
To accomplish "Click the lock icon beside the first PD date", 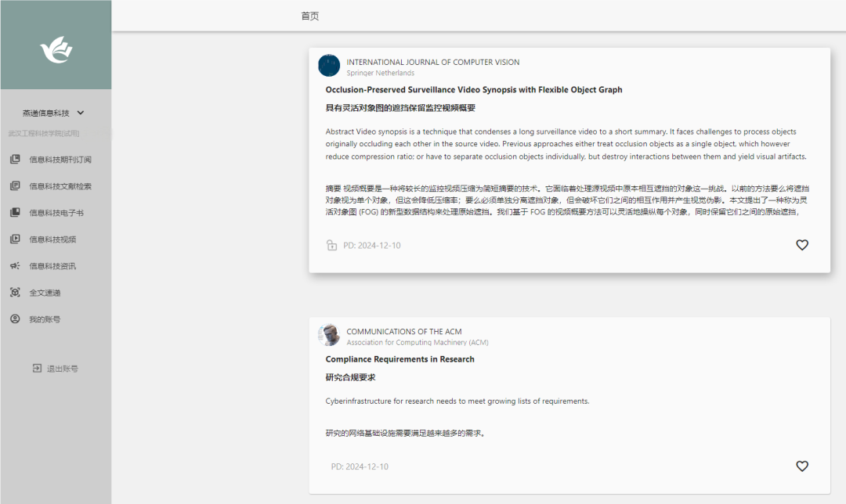I will 332,246.
